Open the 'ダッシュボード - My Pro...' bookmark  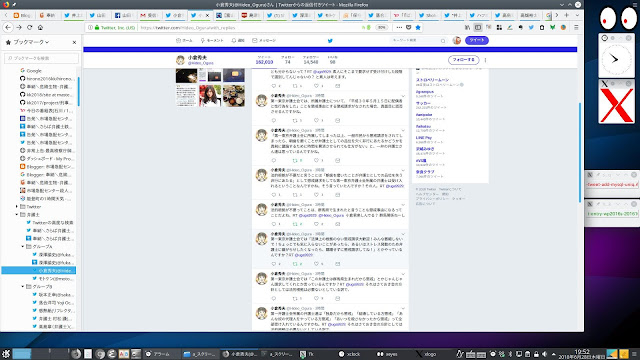[47, 158]
